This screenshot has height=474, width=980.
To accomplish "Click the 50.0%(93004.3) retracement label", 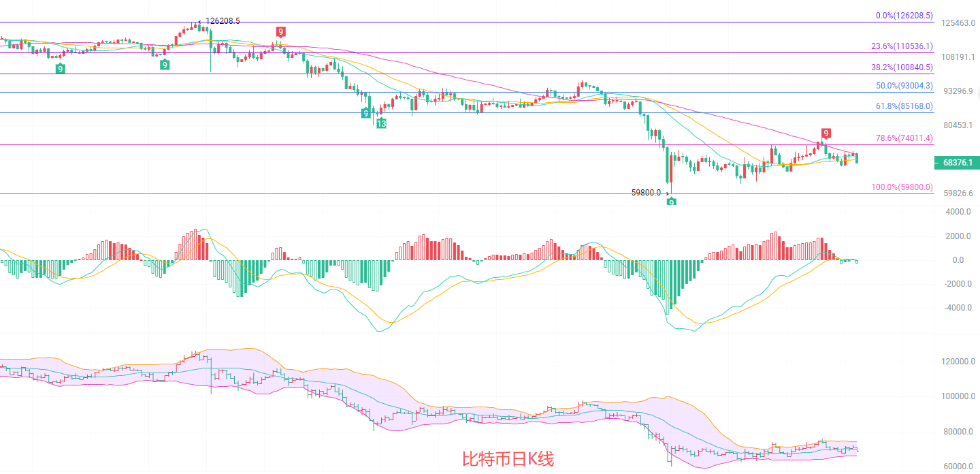I will pos(904,86).
